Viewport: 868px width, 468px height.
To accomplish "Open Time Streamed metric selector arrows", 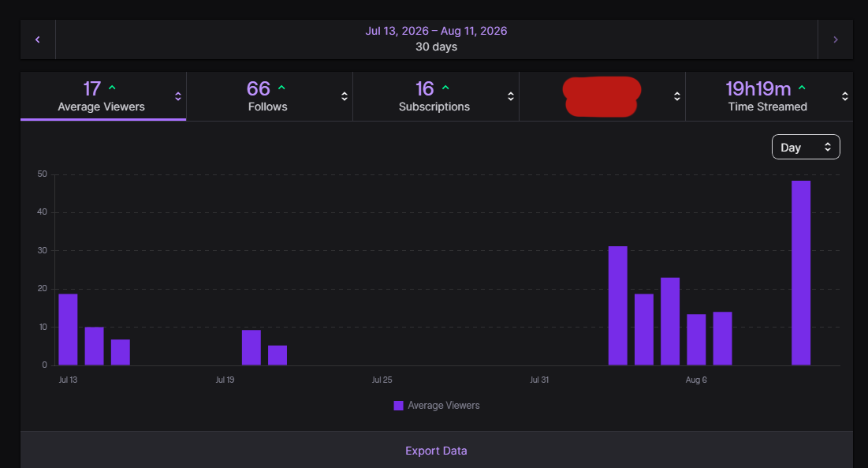I will click(x=845, y=96).
